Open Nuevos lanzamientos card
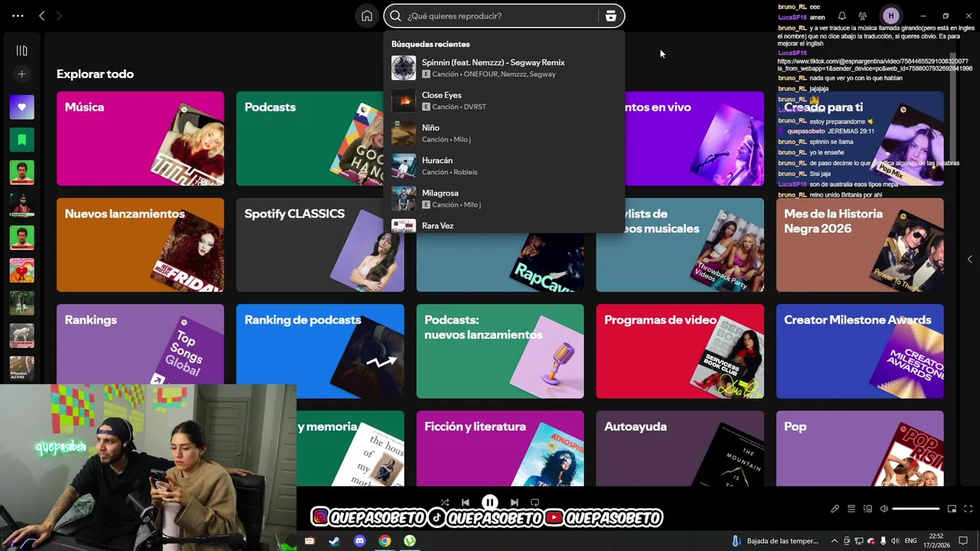 (140, 245)
